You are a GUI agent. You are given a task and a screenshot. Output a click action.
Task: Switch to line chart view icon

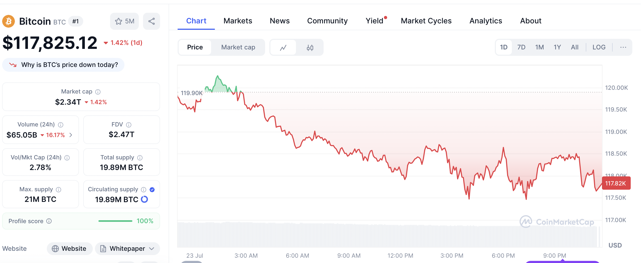click(283, 48)
